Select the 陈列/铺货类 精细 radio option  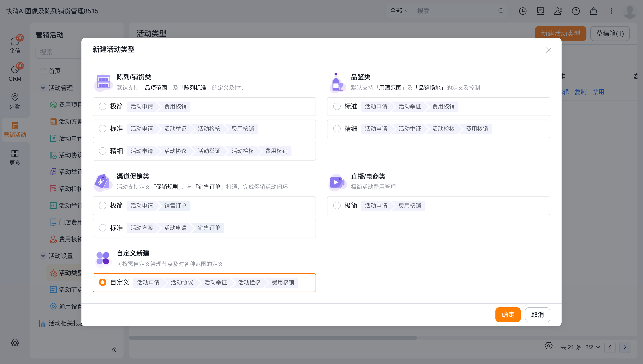102,151
